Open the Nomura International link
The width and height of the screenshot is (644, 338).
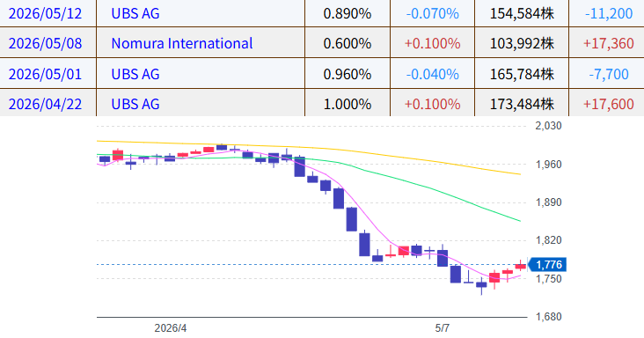182,43
